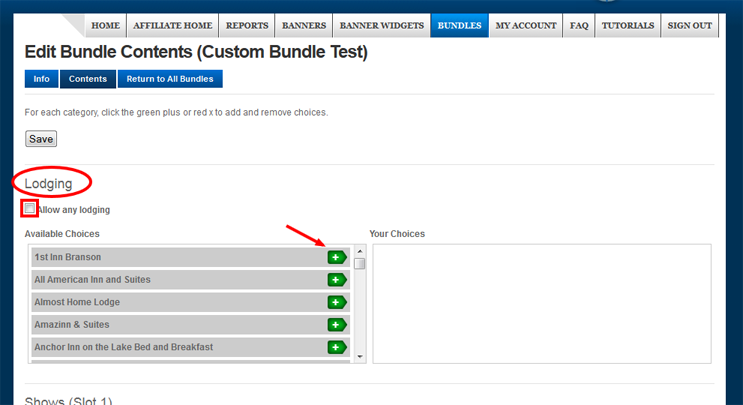This screenshot has height=405, width=743.
Task: Select All American Inn and Suites text
Action: click(x=92, y=279)
